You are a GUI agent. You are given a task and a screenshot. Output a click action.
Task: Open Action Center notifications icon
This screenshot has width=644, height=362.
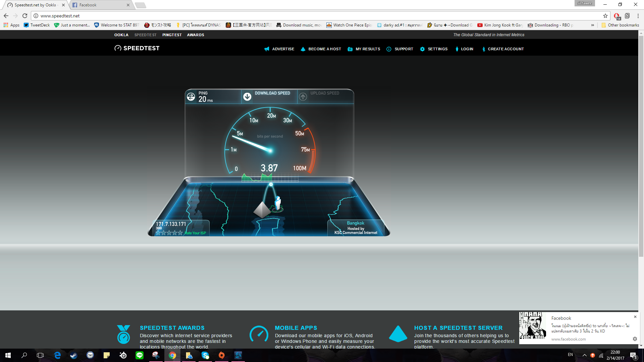tap(633, 355)
